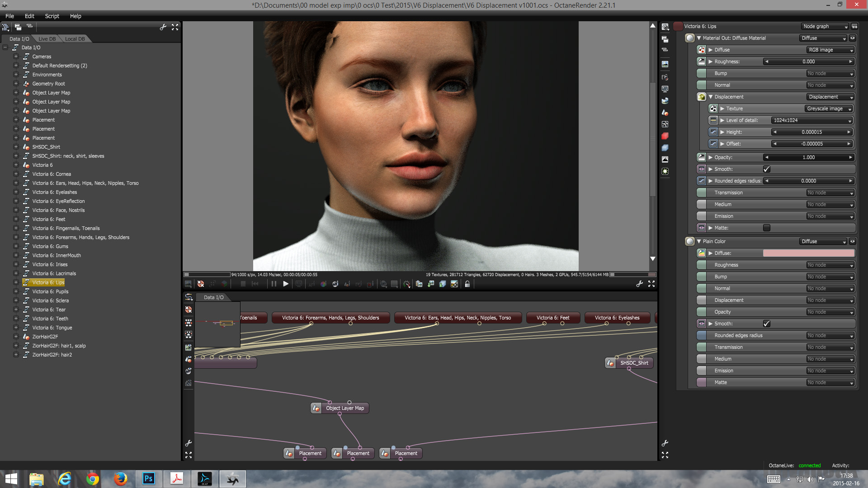Enable the Matte checkbox
The height and width of the screenshot is (488, 868).
coord(766,228)
